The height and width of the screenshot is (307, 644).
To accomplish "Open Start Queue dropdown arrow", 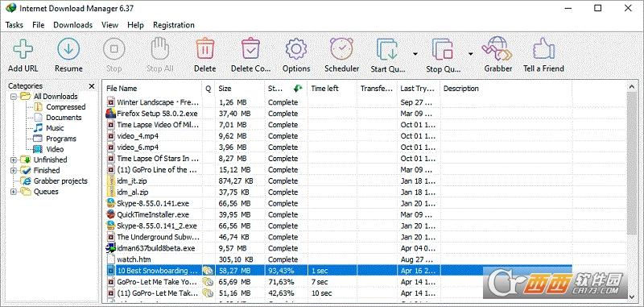I will [x=415, y=54].
